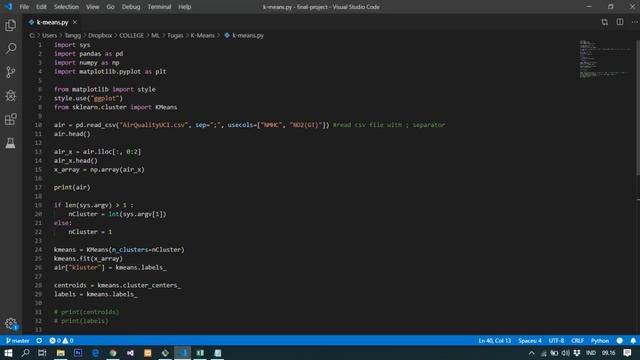
Task: Open the Help menu
Action: tap(184, 7)
